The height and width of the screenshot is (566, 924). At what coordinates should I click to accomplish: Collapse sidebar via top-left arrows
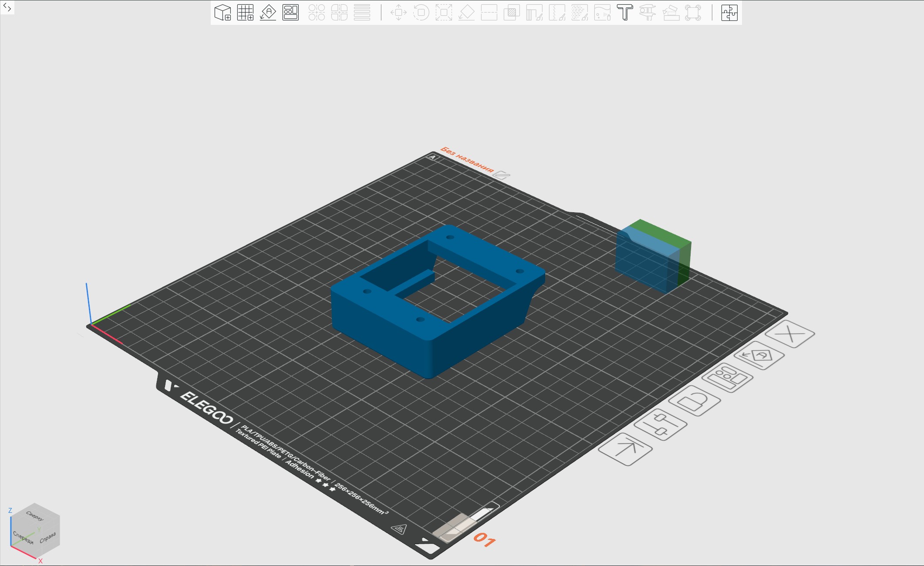[7, 7]
